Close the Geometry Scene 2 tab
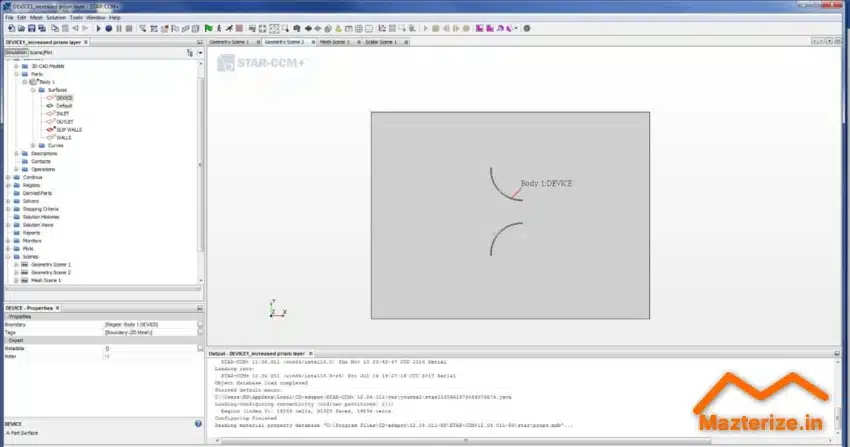 pos(313,42)
